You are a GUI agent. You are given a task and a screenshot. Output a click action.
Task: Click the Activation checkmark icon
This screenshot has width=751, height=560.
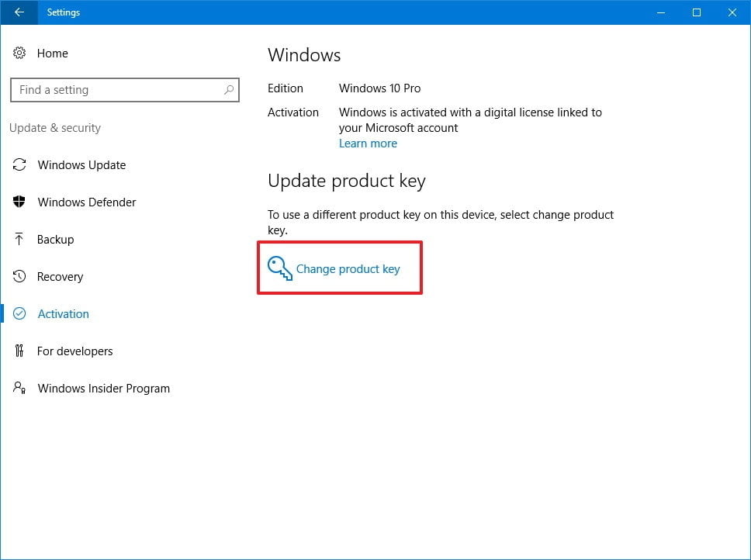(x=21, y=313)
